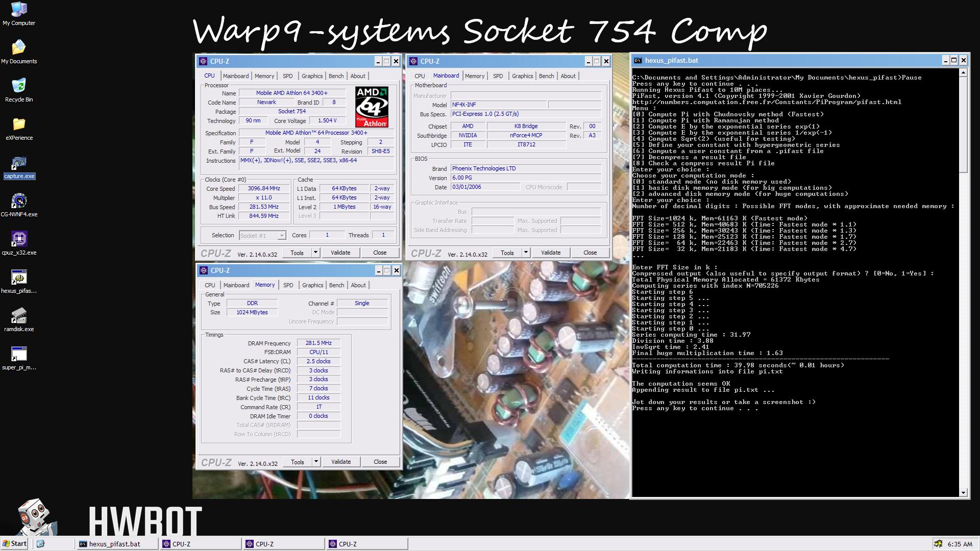Switch to the About tab in the Mainboard window
Viewport: 980px width, 551px height.
coord(568,76)
